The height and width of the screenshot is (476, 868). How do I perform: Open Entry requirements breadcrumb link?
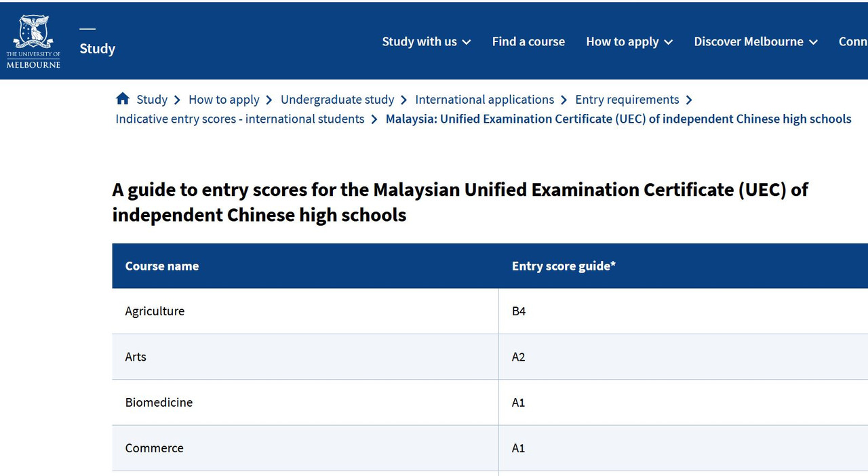point(627,100)
